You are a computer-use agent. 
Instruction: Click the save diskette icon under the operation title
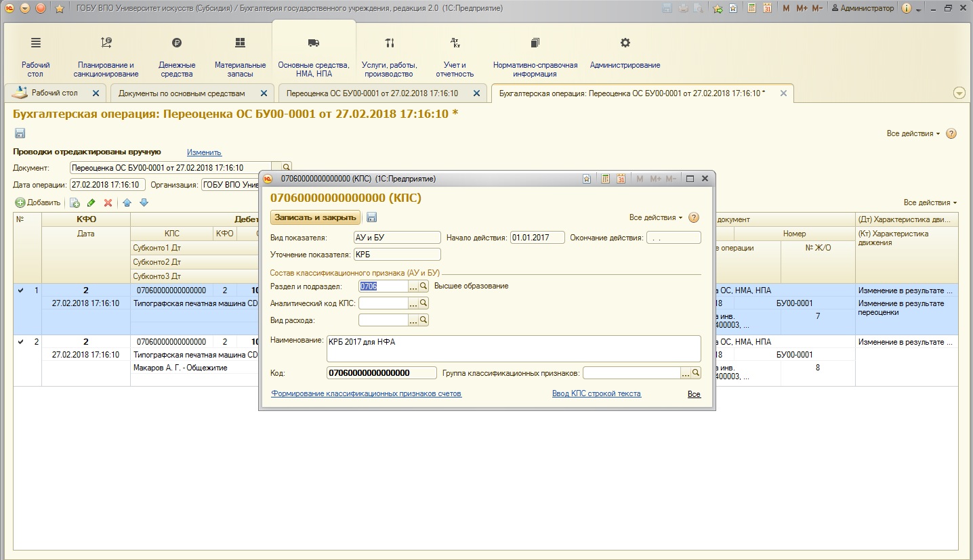pyautogui.click(x=20, y=133)
